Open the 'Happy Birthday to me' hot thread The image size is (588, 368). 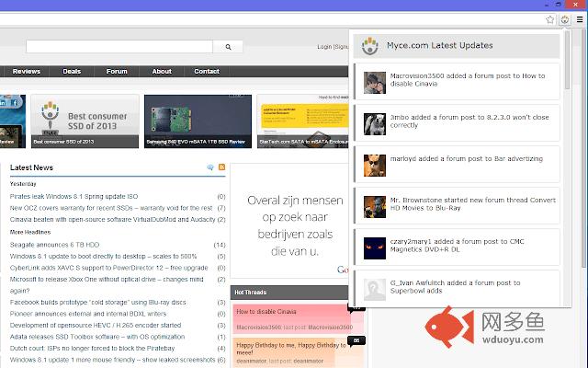(291, 349)
